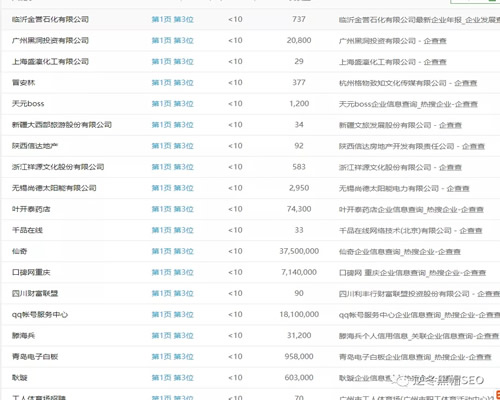Click 广州黑洞投资有限公司 - 企查查 title link
Image resolution: width=500 pixels, height=400 pixels.
tap(393, 41)
